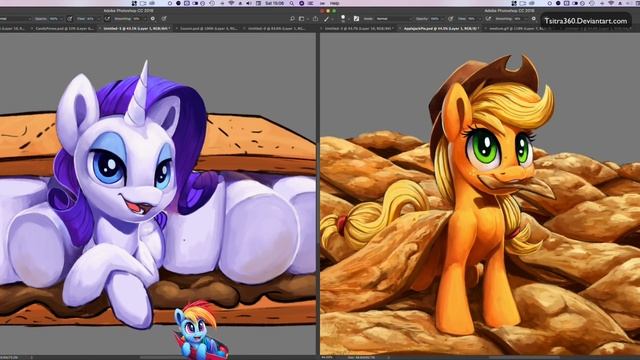The image size is (640, 360).
Task: Enable airbrush mode in left window
Action: coord(107,19)
